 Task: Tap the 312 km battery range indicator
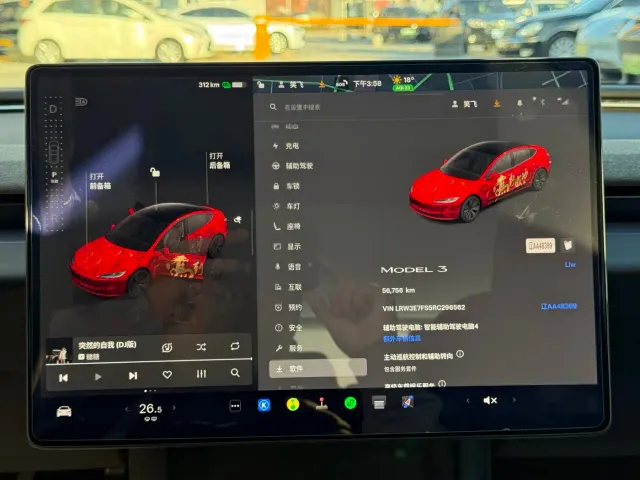click(222, 84)
